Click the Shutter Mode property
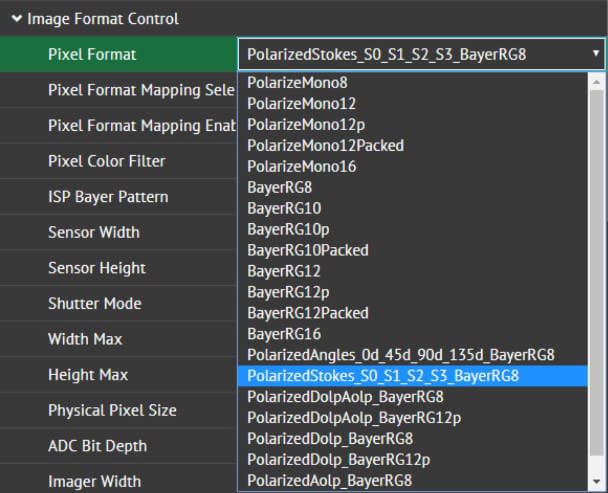Image resolution: width=608 pixels, height=493 pixels. [118, 303]
